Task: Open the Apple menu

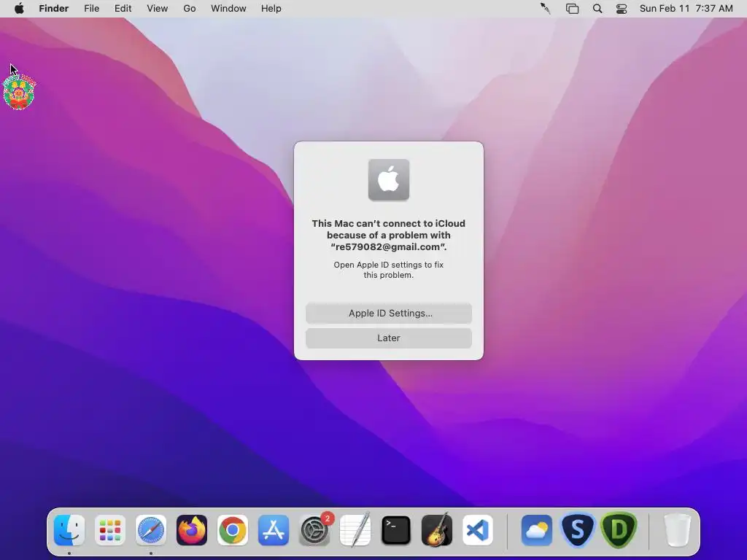Action: (x=19, y=9)
